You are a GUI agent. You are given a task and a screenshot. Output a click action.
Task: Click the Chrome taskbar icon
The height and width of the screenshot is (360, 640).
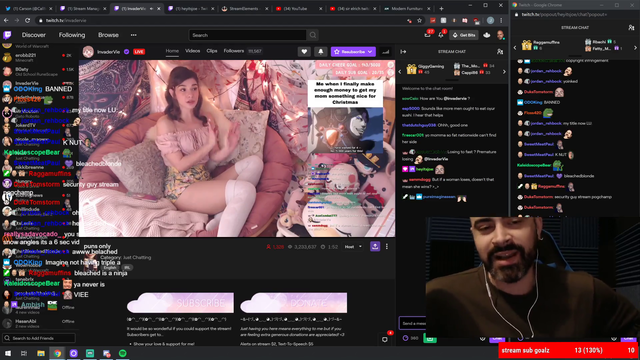[x=58, y=353]
